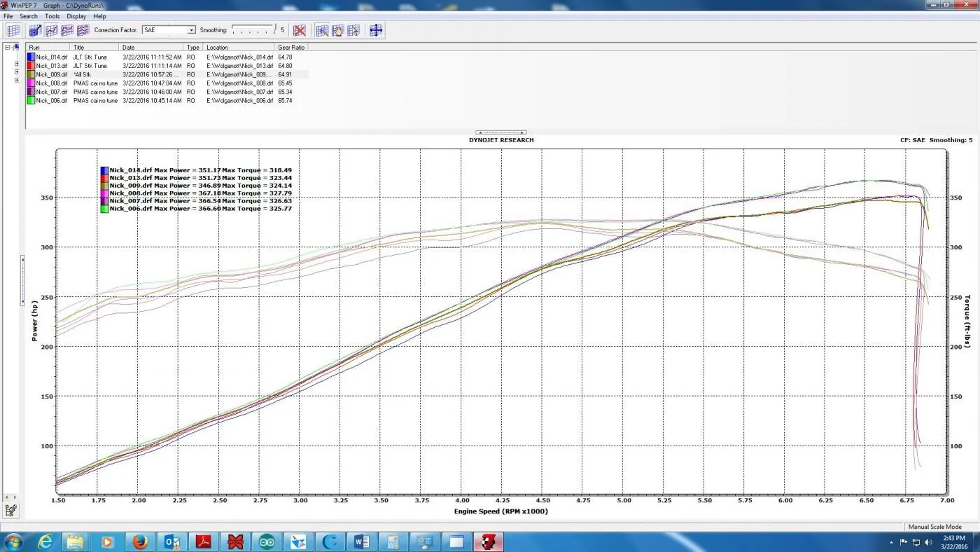980x552 pixels.
Task: Expand the third plus node in tree
Action: tap(16, 80)
